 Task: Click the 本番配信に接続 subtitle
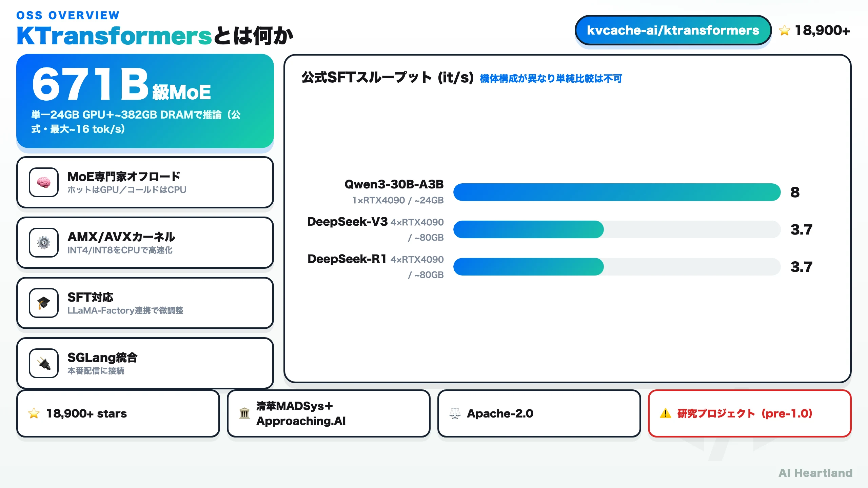click(96, 371)
